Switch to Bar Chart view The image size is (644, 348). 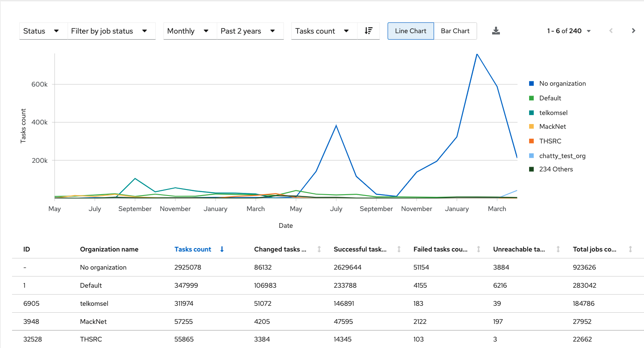[455, 31]
